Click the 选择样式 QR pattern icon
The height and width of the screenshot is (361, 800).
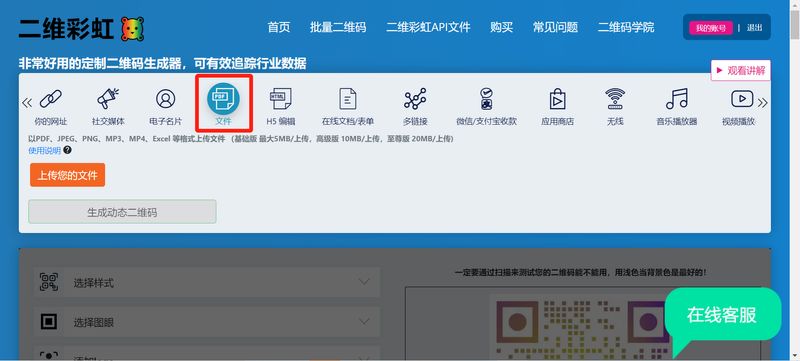49,282
